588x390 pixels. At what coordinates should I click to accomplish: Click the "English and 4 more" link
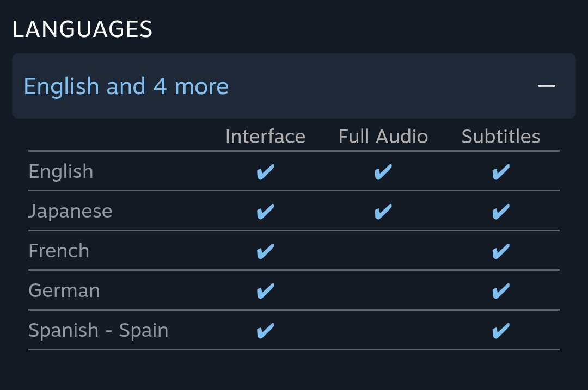pos(126,87)
